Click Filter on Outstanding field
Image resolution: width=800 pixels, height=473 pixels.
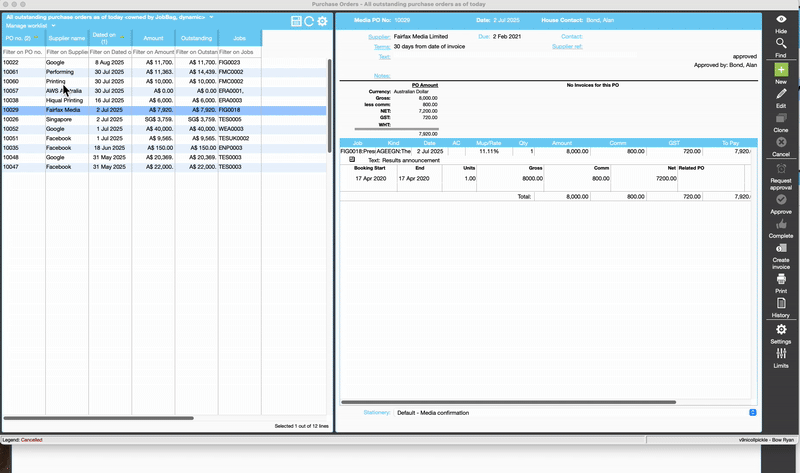pos(196,52)
